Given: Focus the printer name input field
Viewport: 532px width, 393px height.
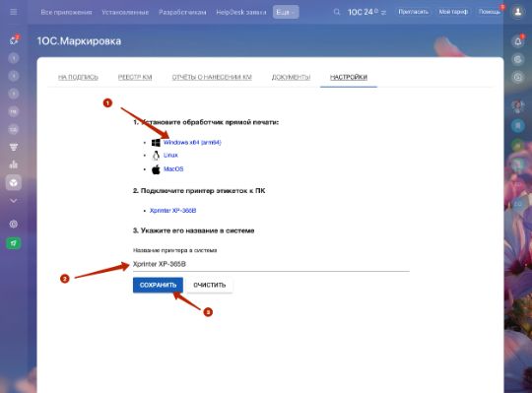Looking at the screenshot, I should (x=271, y=264).
